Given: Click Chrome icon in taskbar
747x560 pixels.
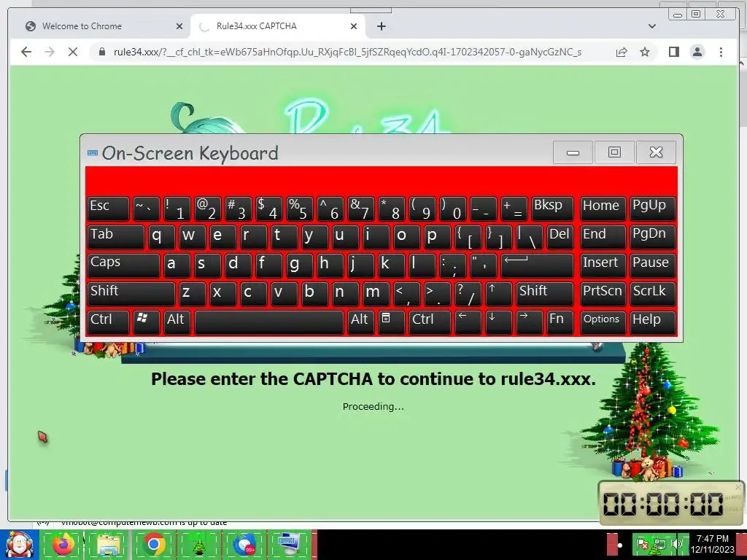Looking at the screenshot, I should (x=154, y=545).
